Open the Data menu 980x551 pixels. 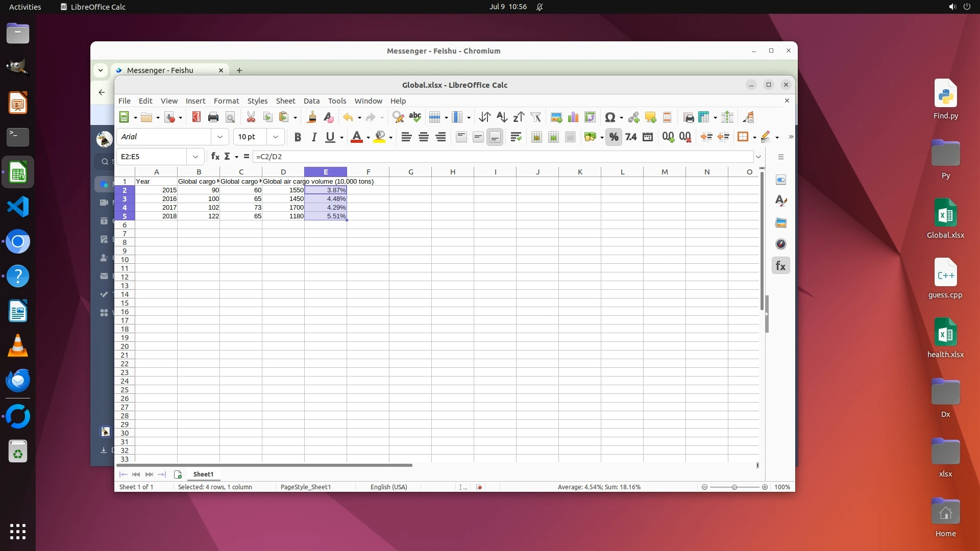click(x=311, y=101)
